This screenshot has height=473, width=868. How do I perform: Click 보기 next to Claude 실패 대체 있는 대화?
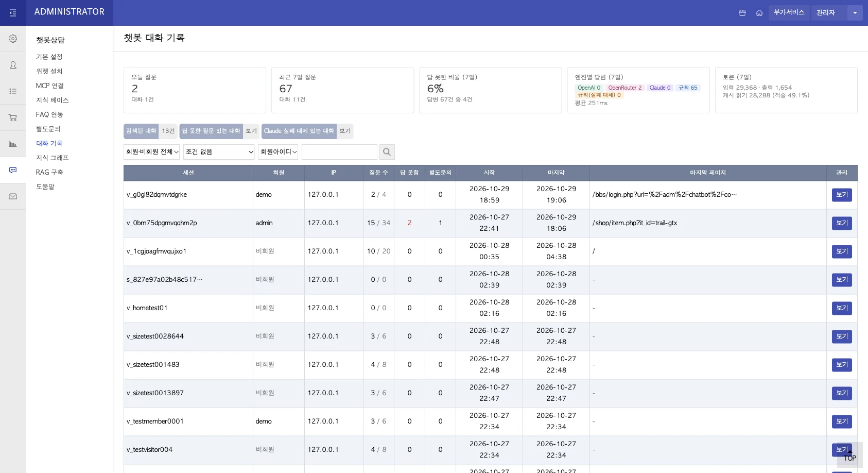tap(345, 131)
